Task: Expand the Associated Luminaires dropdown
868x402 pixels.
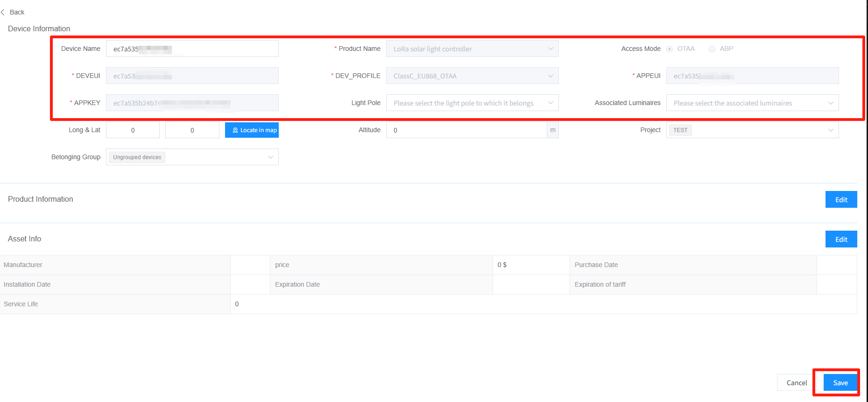Action: coord(752,103)
